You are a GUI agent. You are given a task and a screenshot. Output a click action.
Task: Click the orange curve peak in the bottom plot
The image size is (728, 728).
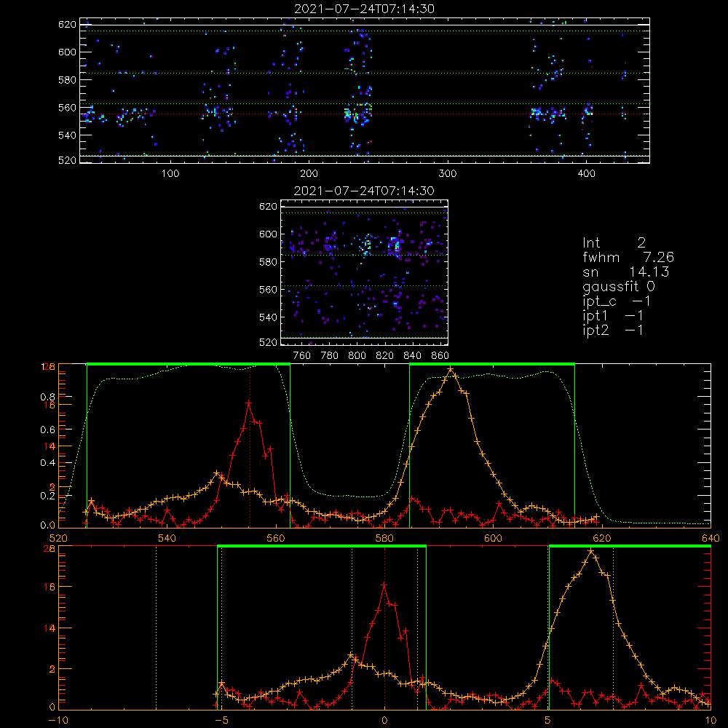591,551
